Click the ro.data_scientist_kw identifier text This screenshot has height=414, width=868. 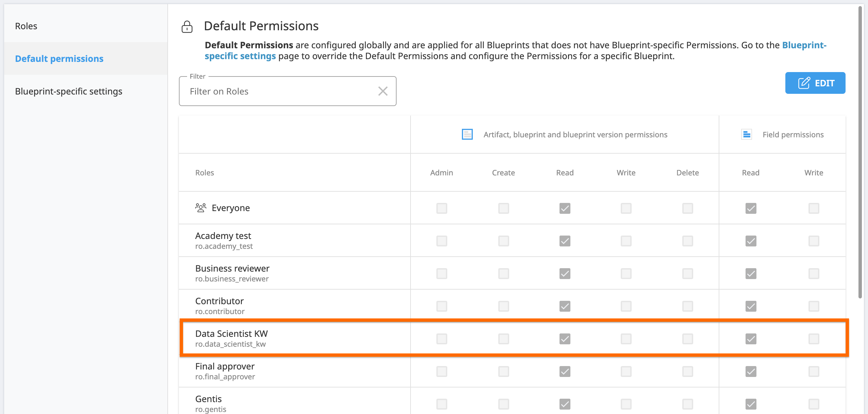pos(231,344)
